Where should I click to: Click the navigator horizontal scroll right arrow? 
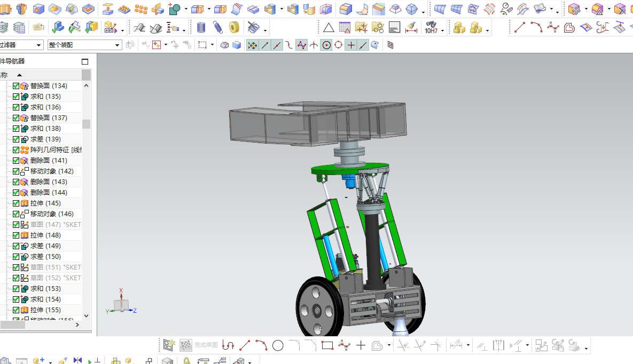pos(77,325)
